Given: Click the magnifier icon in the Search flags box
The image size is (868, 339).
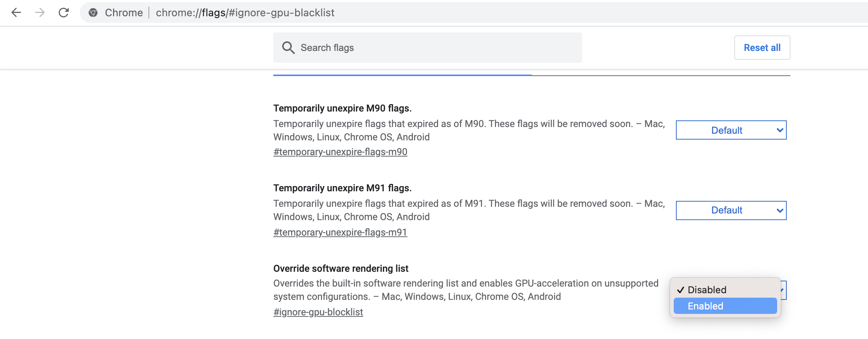Looking at the screenshot, I should click(288, 47).
